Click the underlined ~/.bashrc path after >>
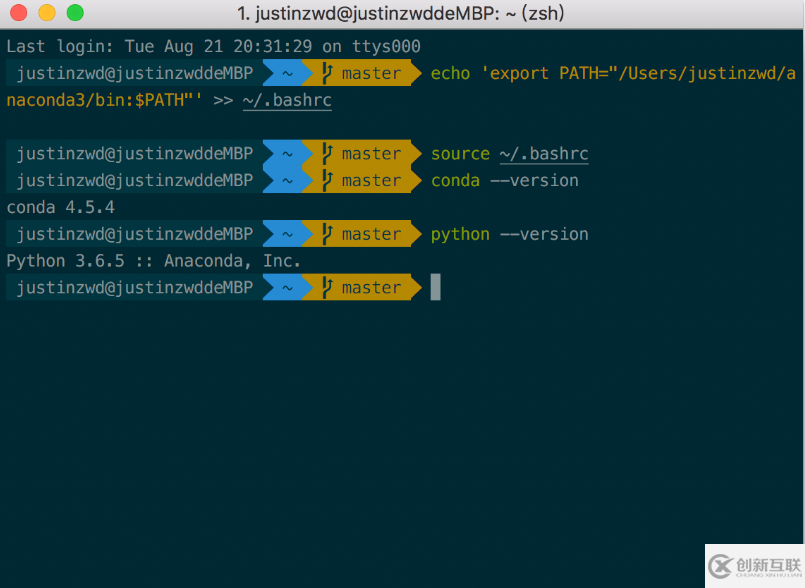Viewport: 805px width, 588px height. (287, 100)
